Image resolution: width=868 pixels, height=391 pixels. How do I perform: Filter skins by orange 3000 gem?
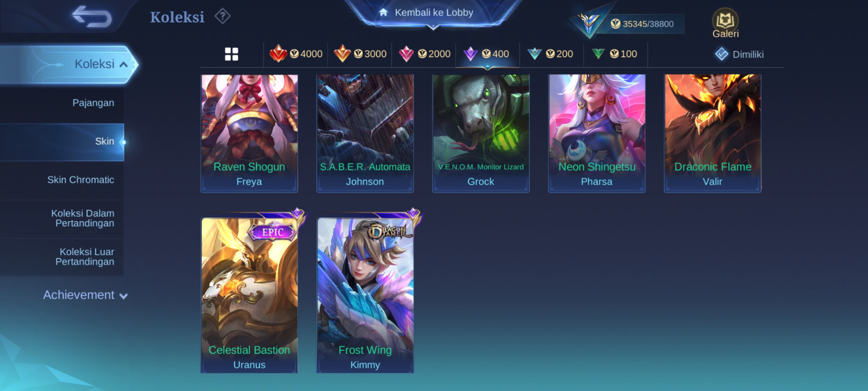coord(360,54)
